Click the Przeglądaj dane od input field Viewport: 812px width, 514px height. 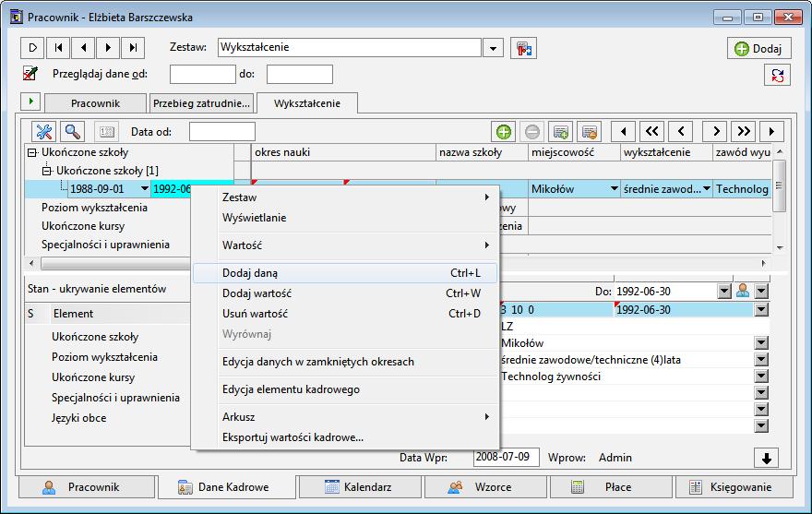pyautogui.click(x=202, y=74)
